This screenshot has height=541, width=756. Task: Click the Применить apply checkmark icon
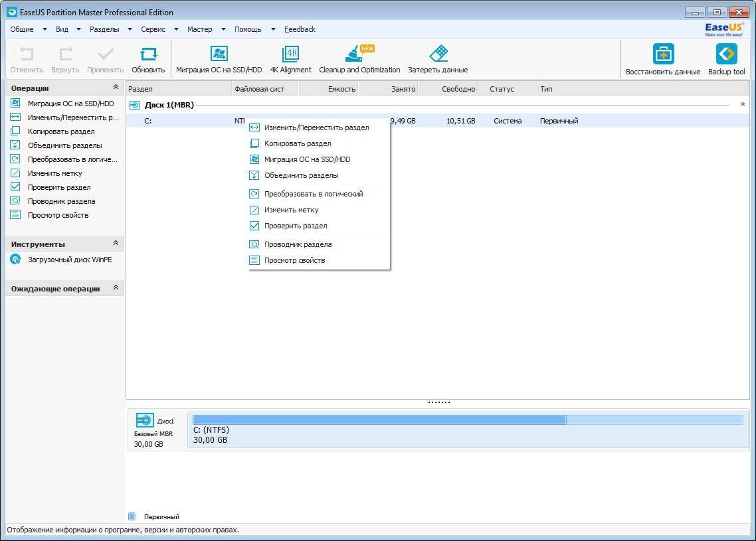[x=106, y=54]
